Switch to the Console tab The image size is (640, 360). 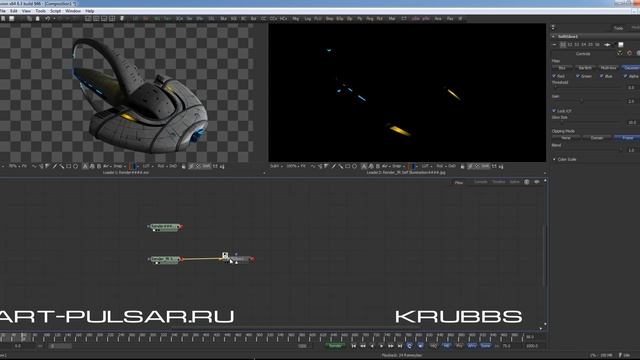click(x=480, y=182)
